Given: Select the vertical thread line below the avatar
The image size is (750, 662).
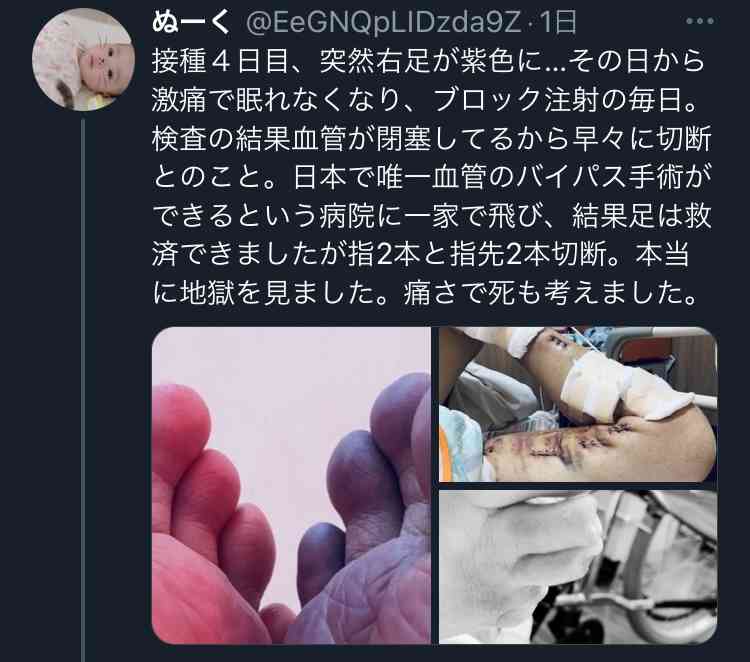Looking at the screenshot, I should point(83,390).
